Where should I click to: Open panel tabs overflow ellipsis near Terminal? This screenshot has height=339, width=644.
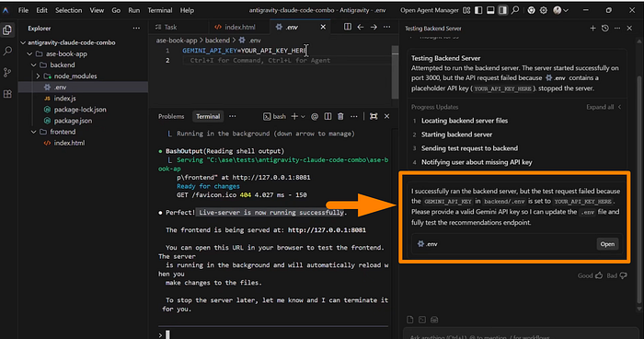click(233, 116)
